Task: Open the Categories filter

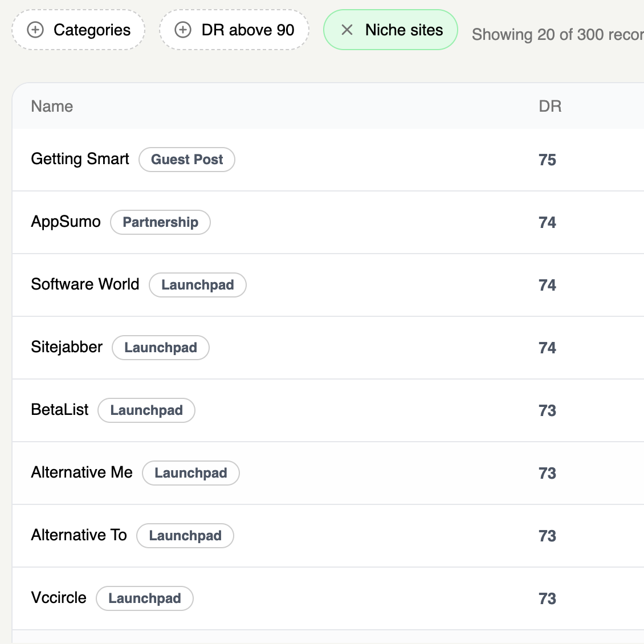Action: tap(91, 30)
